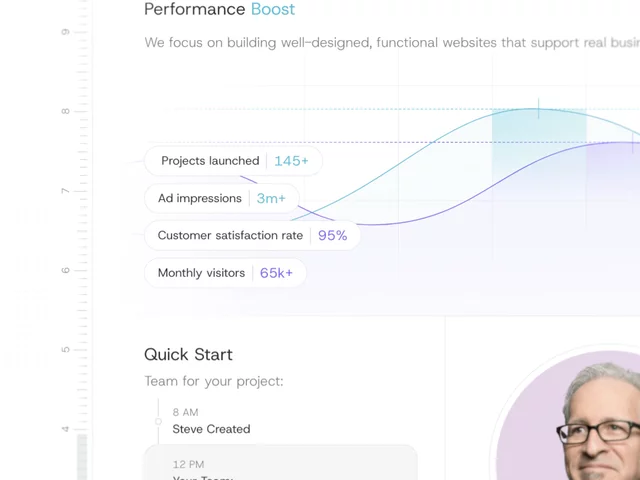640x480 pixels.
Task: Click the gray ruler handle near mark 4
Action: [82, 457]
